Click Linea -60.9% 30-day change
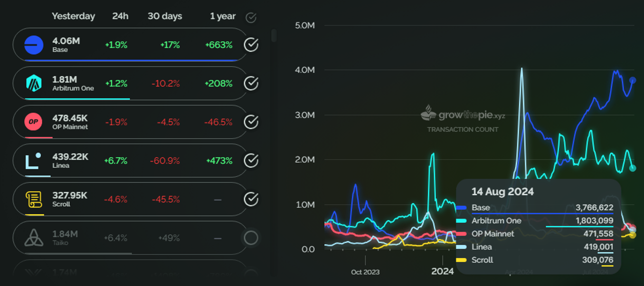The width and height of the screenshot is (644, 286). 165,161
